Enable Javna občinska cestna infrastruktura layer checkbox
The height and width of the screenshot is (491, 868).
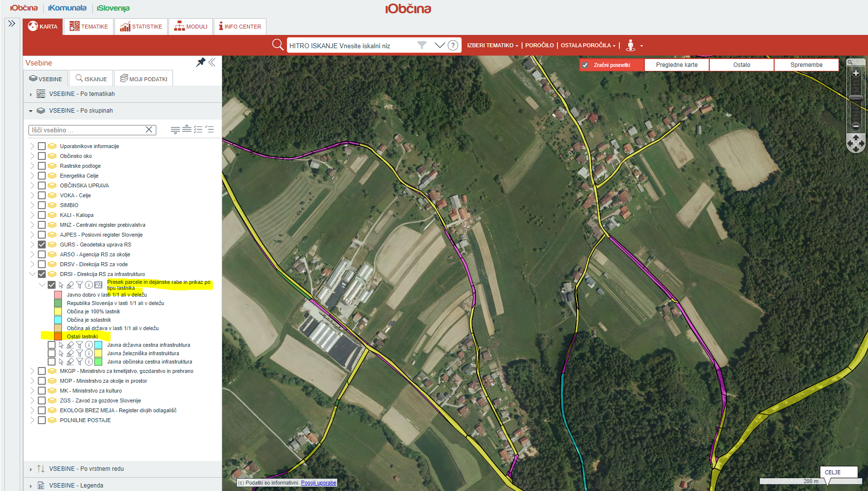click(x=52, y=362)
